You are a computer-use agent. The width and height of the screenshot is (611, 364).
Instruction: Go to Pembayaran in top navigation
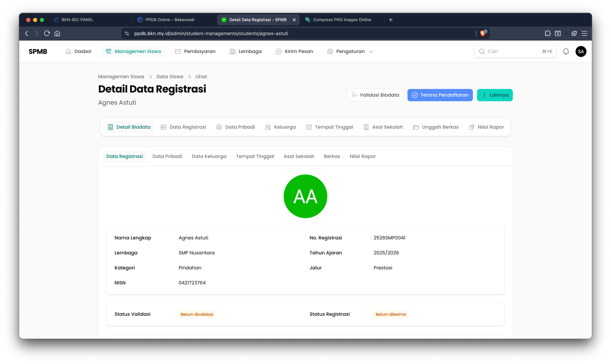coord(195,52)
